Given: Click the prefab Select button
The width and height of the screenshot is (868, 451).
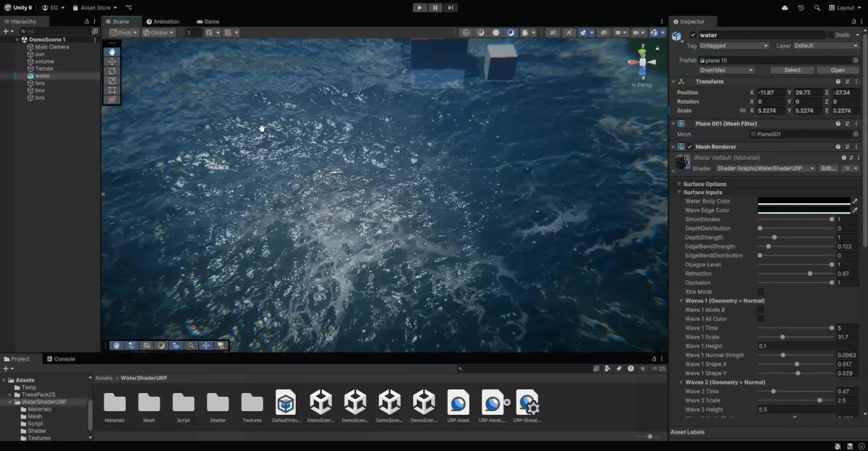Looking at the screenshot, I should pos(792,70).
